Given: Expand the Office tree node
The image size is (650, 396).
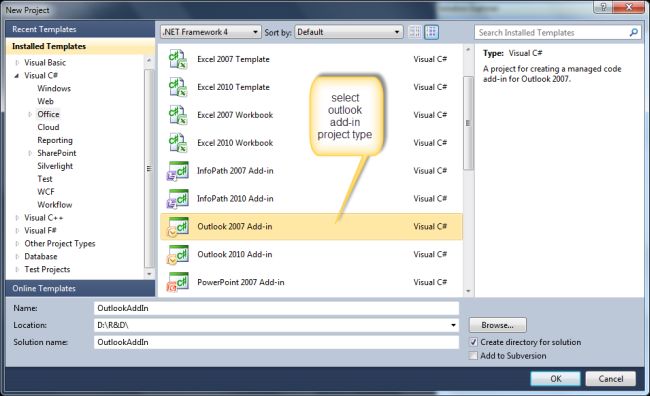Looking at the screenshot, I should (x=30, y=114).
